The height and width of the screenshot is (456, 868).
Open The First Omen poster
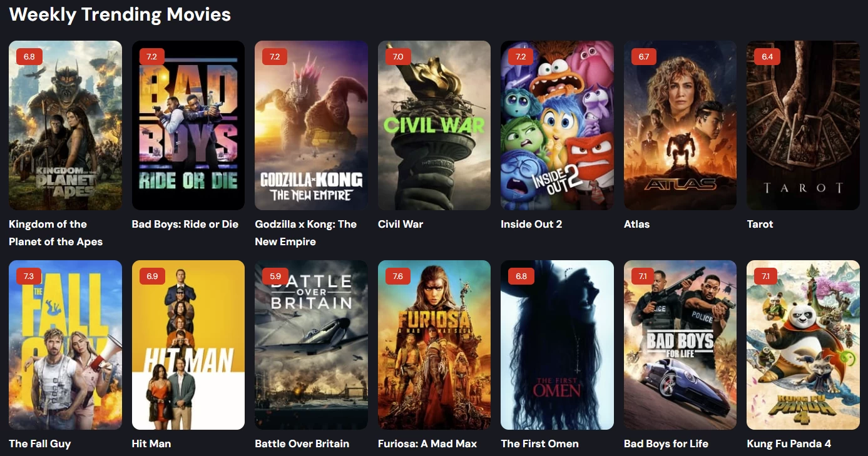point(557,345)
